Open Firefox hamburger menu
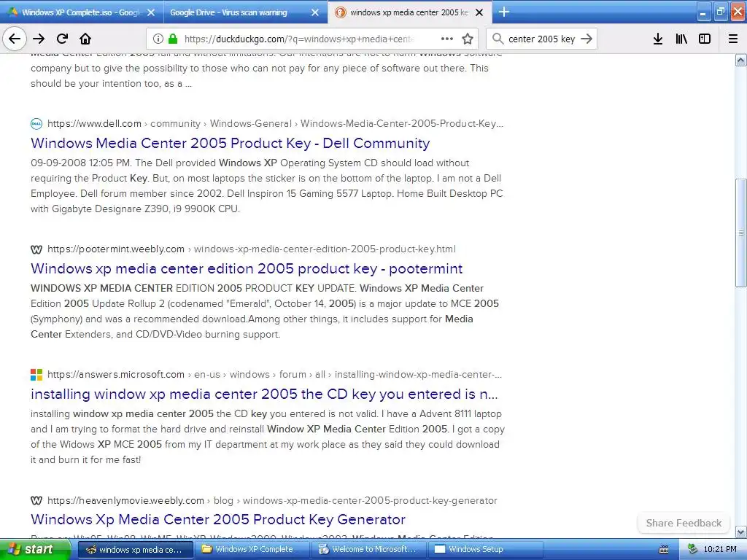Image resolution: width=747 pixels, height=560 pixels. tap(732, 39)
